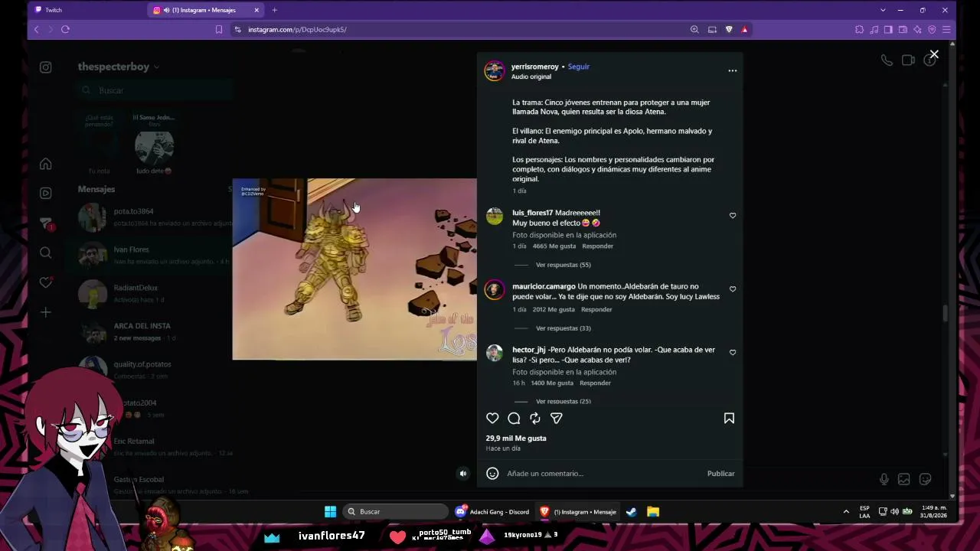The image size is (980, 551).
Task: Open RadiantDelux conversation
Action: click(x=150, y=293)
